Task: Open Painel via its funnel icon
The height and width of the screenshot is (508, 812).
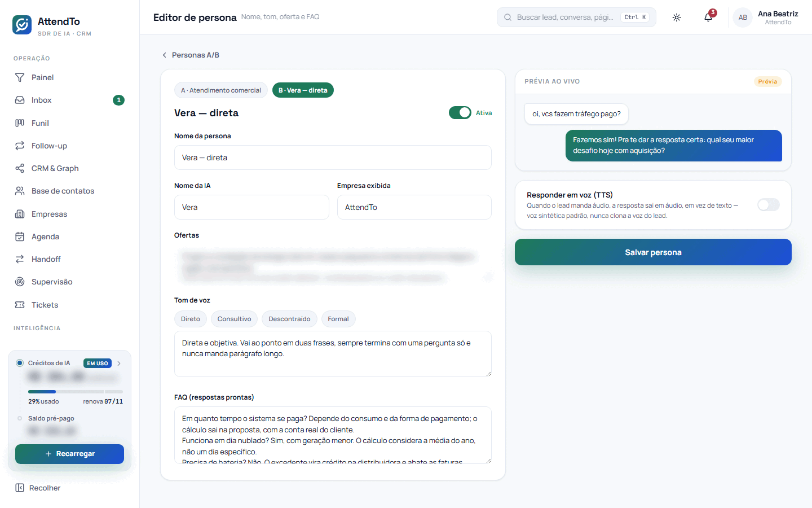Action: click(20, 77)
